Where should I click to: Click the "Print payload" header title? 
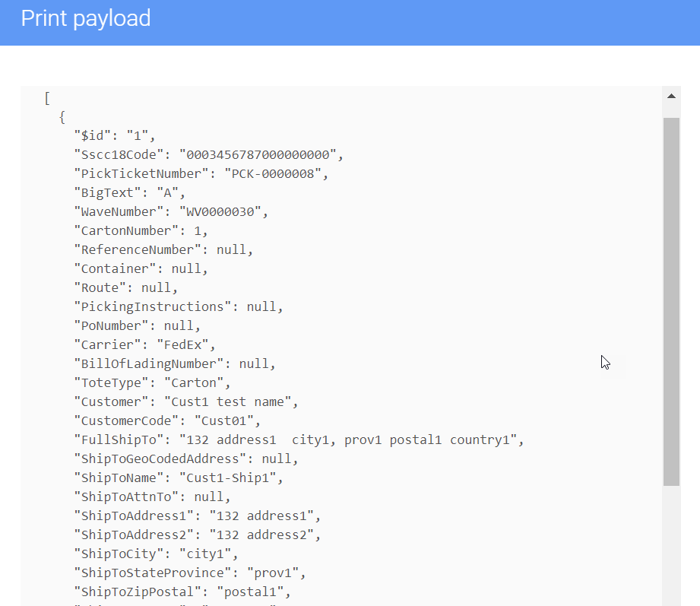click(86, 18)
